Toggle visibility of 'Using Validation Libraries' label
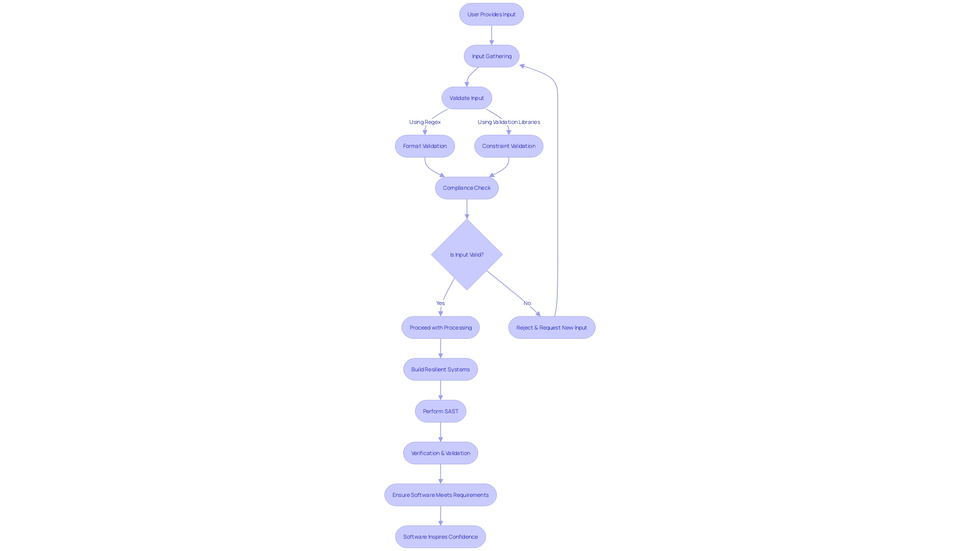The width and height of the screenshot is (980, 551). click(x=509, y=122)
